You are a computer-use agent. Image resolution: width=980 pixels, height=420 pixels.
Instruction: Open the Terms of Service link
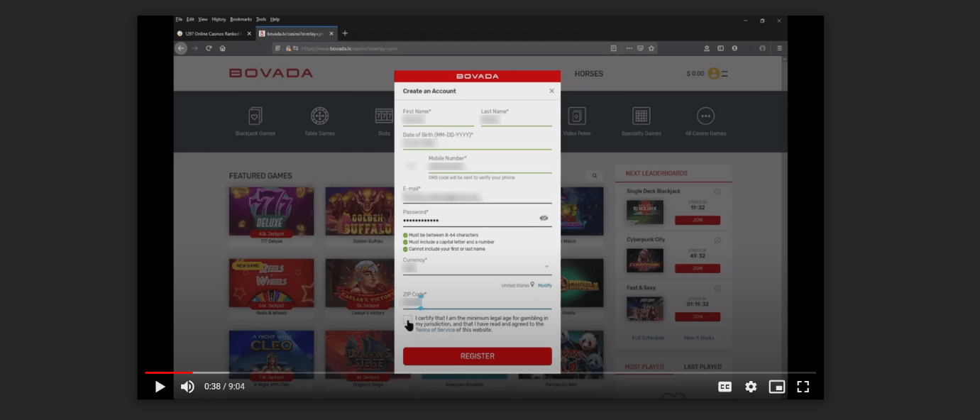click(x=435, y=330)
